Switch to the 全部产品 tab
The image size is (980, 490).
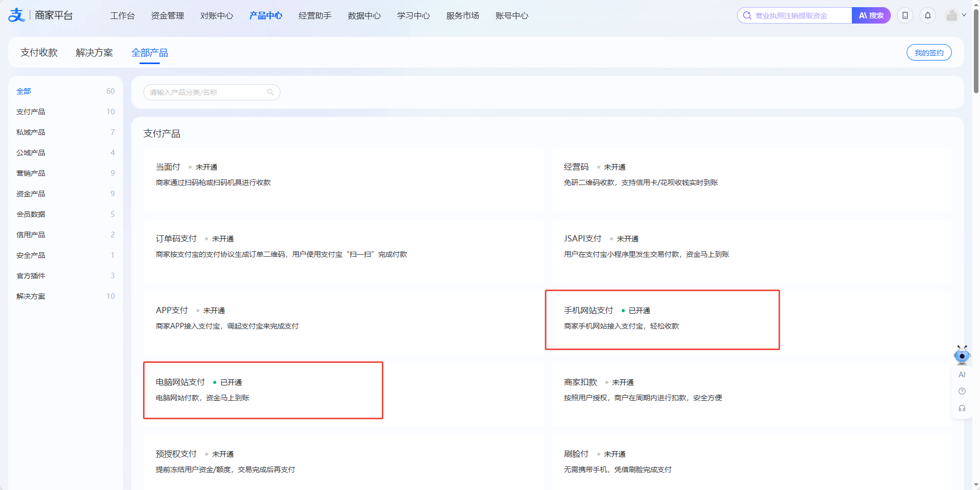pyautogui.click(x=150, y=53)
